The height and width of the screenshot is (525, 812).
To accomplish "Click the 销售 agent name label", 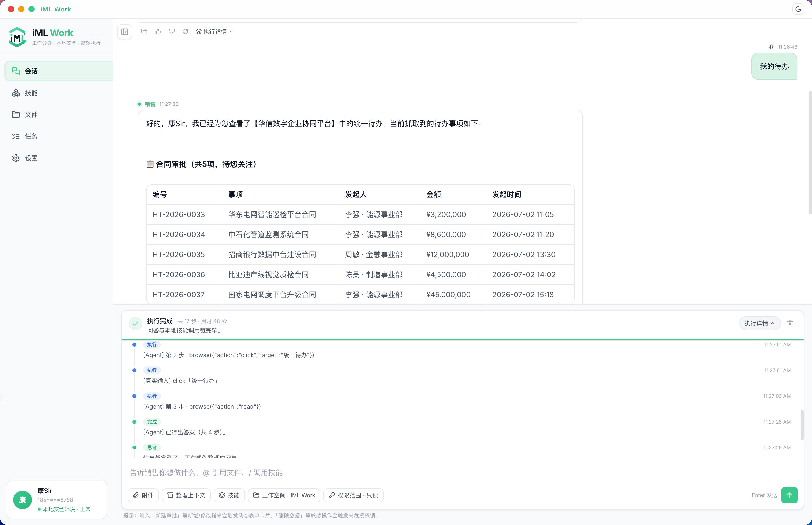I will pyautogui.click(x=150, y=104).
